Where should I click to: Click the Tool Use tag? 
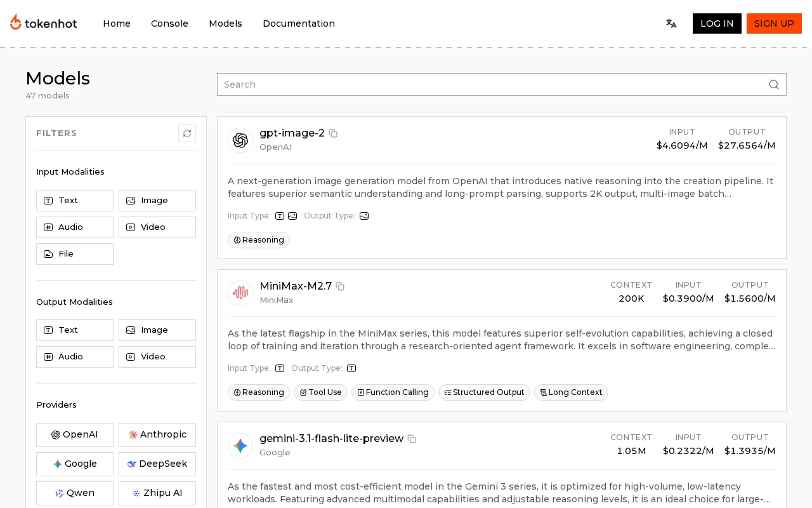tap(320, 392)
